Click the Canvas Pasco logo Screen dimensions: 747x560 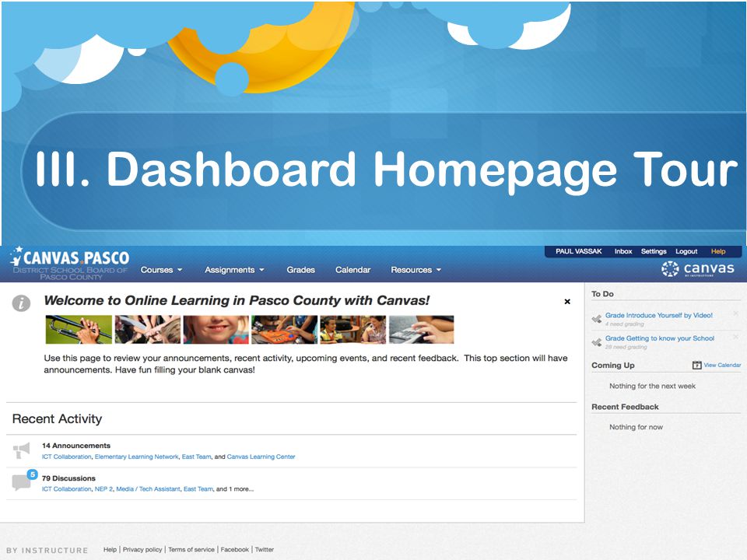(x=69, y=264)
